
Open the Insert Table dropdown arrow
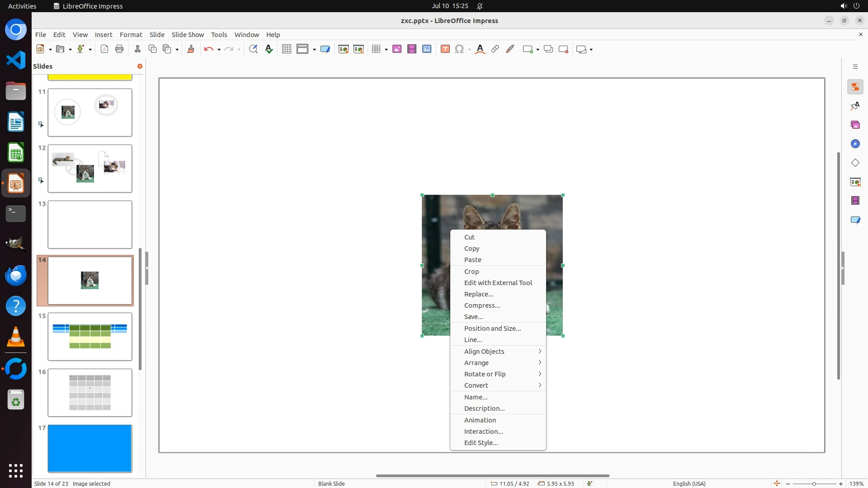pos(386,50)
